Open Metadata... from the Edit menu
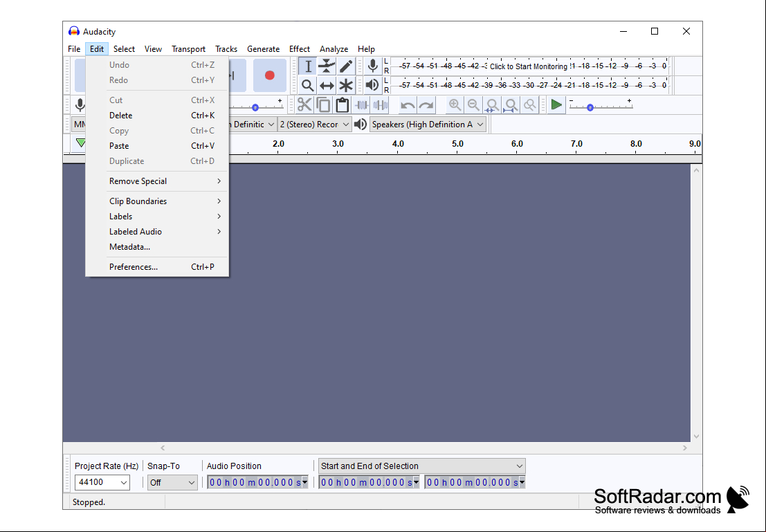The image size is (766, 532). tap(157, 247)
